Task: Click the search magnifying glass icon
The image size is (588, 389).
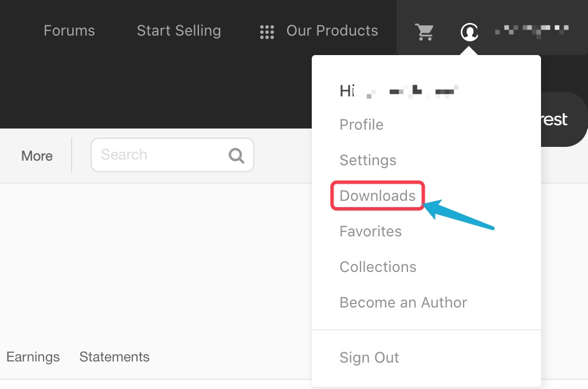Action: 236,155
